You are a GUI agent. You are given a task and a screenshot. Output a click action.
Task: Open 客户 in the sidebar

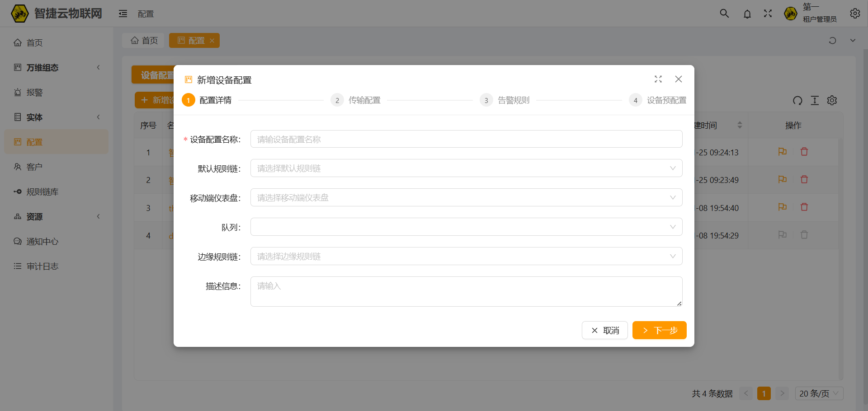[57, 167]
